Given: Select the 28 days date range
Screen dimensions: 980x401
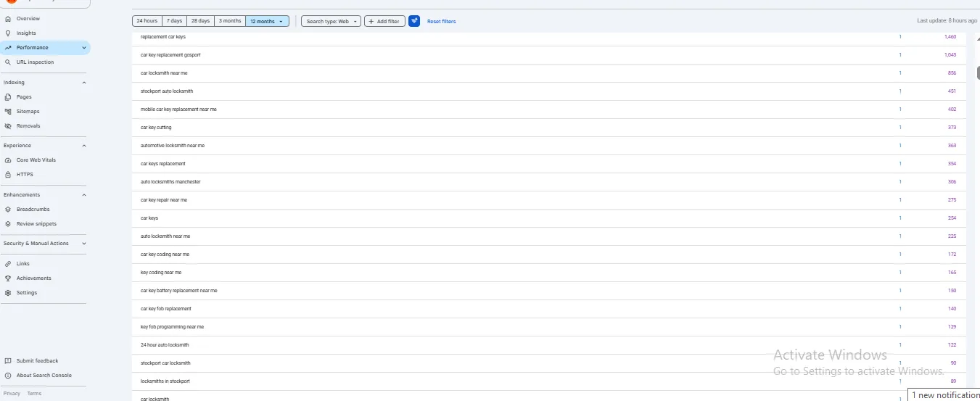Looking at the screenshot, I should pyautogui.click(x=200, y=21).
